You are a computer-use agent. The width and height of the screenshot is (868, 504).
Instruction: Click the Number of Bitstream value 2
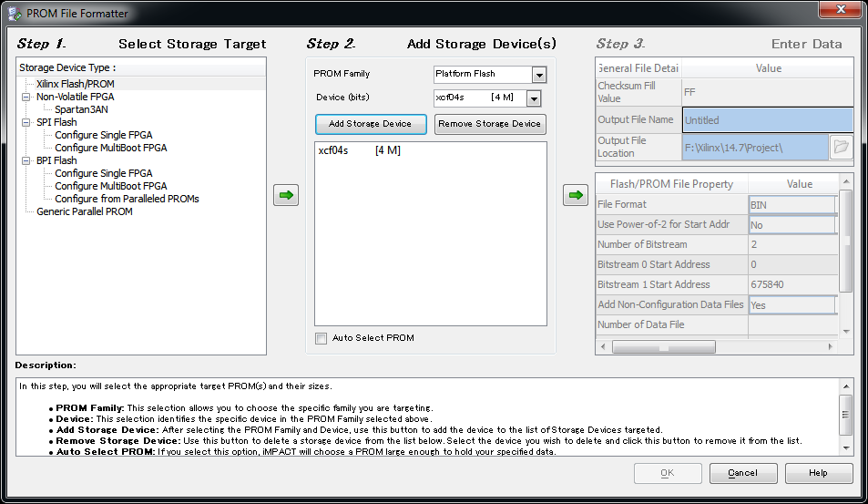792,244
